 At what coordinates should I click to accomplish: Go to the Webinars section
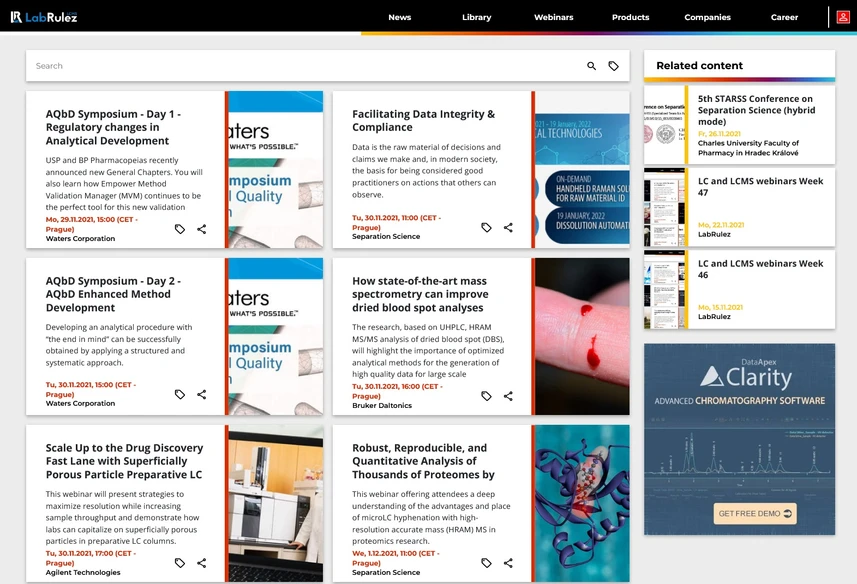(x=554, y=17)
